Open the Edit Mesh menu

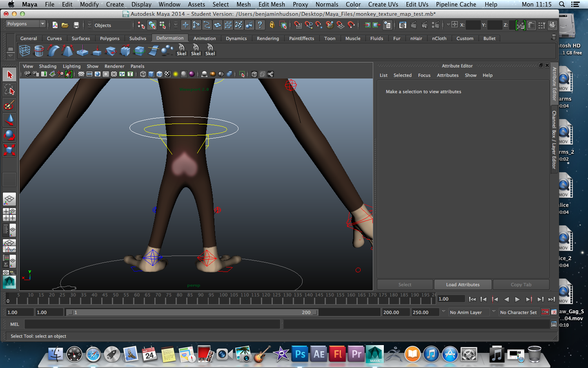(272, 4)
